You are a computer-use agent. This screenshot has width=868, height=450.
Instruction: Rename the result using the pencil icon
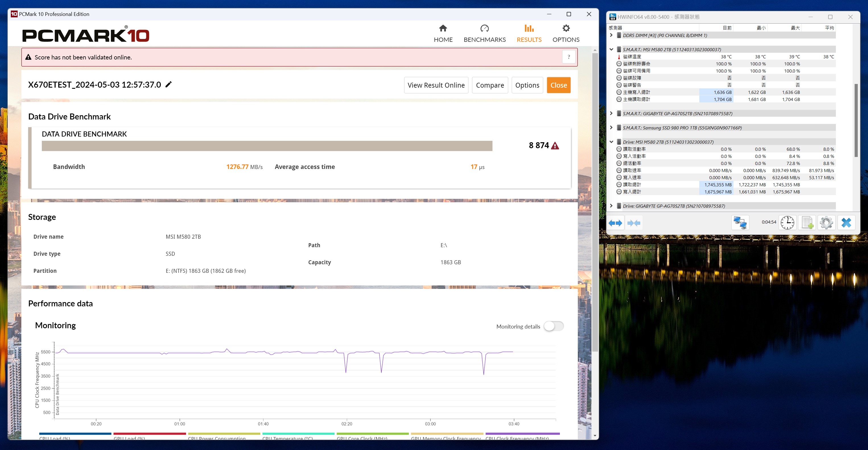coord(168,84)
